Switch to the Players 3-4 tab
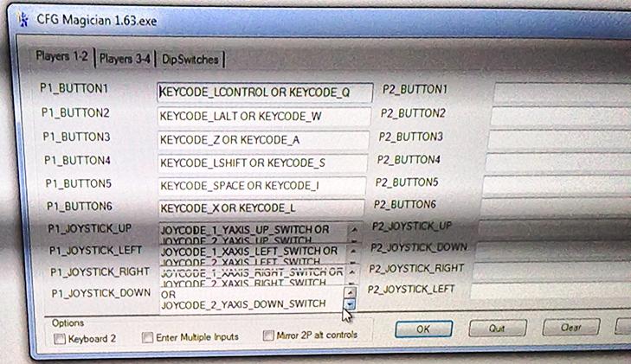 point(124,59)
